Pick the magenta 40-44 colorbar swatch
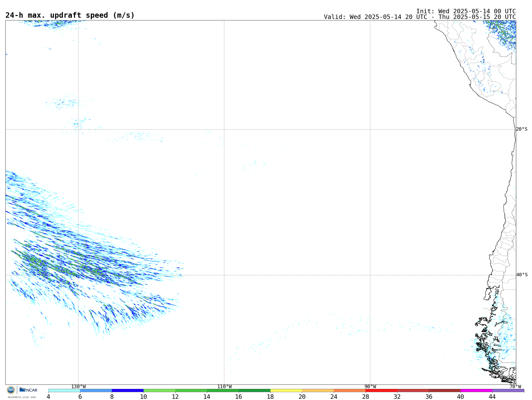Screen dimensions: 532x400 point(477,391)
